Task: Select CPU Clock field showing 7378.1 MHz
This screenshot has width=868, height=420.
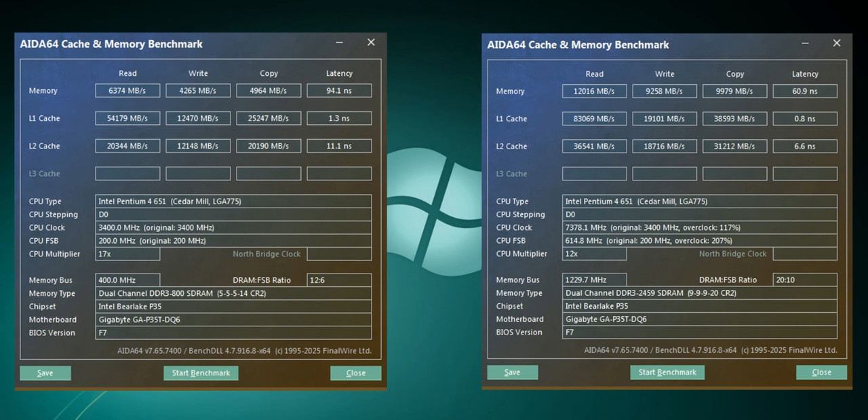Action: click(x=700, y=227)
